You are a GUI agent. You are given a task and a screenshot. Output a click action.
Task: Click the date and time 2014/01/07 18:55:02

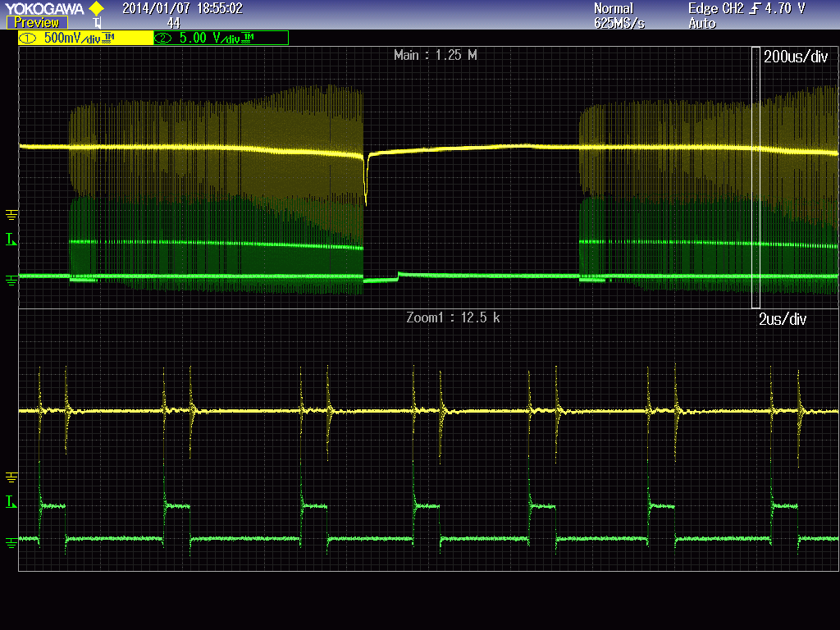[x=183, y=8]
